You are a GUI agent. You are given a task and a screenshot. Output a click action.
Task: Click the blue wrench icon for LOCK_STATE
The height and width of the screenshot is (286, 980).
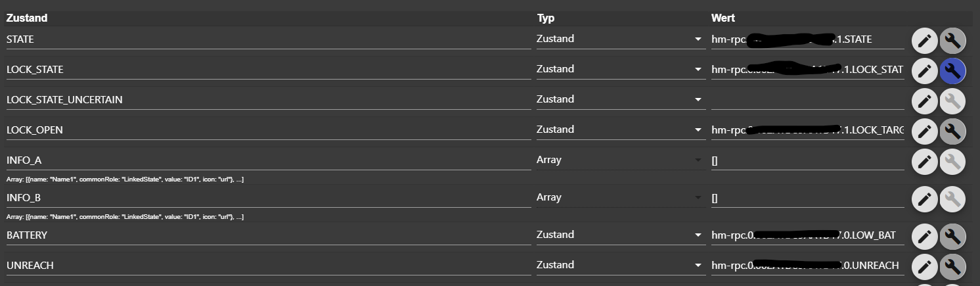952,70
